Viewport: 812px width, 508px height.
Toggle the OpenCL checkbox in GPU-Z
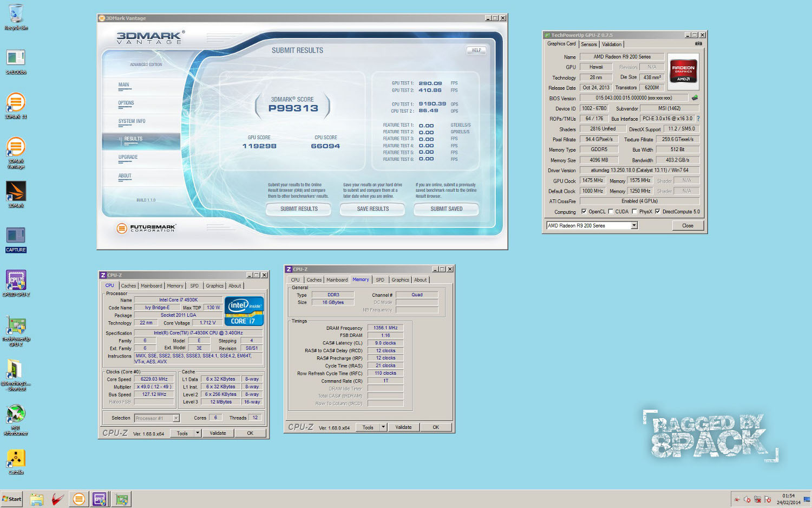point(584,212)
